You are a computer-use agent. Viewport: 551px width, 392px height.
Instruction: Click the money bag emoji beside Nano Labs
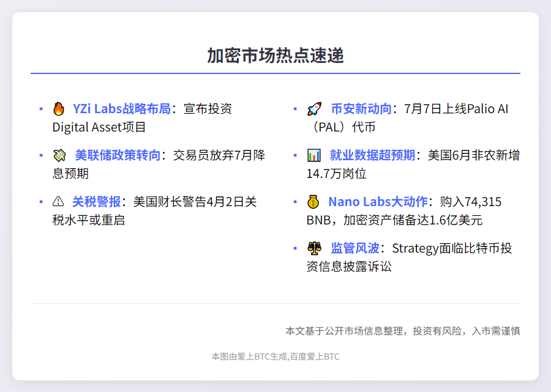[x=313, y=202]
